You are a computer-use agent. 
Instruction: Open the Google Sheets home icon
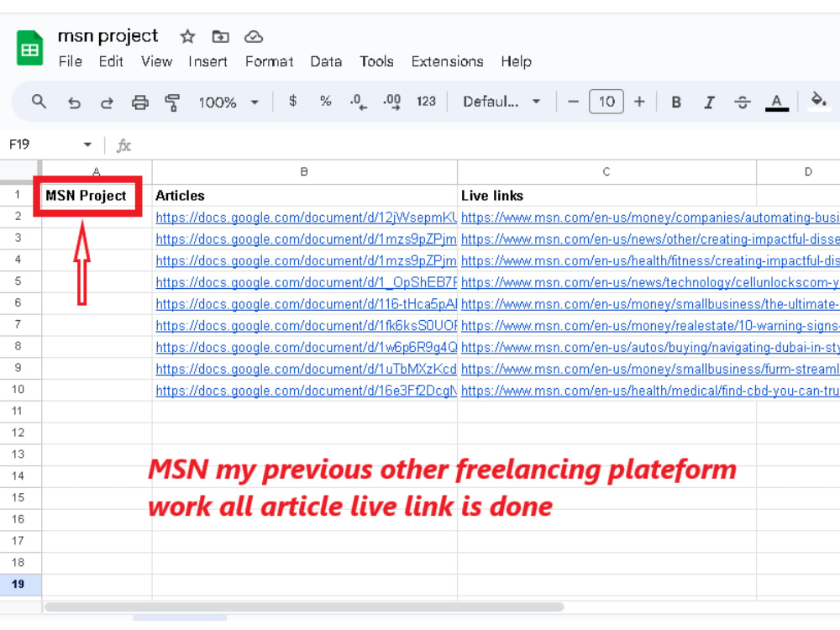coord(29,48)
